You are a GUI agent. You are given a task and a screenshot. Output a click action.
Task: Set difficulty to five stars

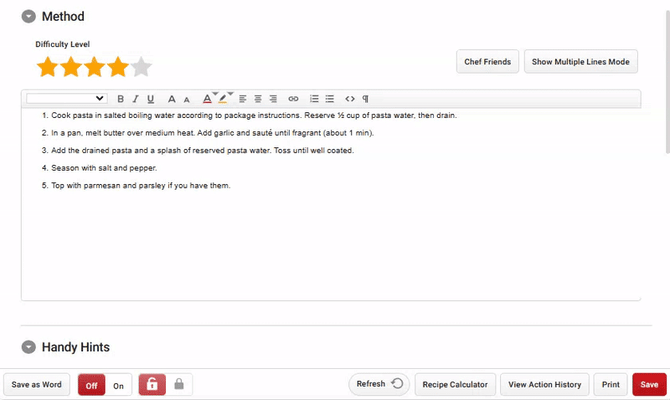[141, 68]
